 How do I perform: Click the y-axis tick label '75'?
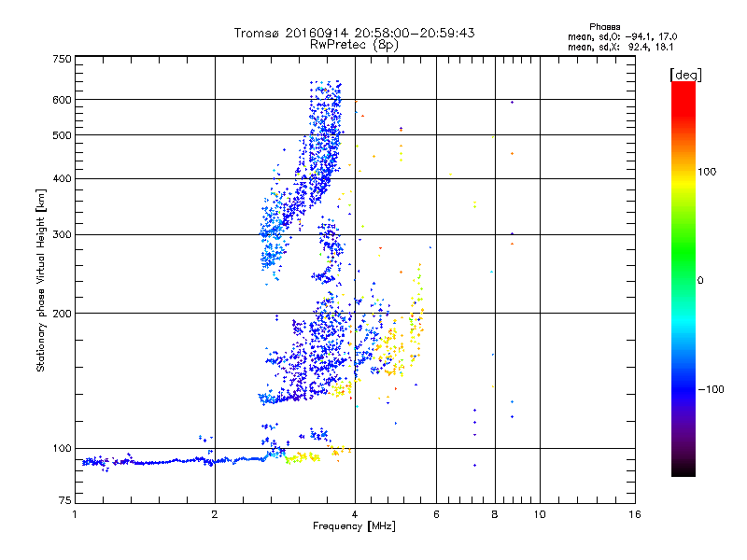[x=65, y=500]
